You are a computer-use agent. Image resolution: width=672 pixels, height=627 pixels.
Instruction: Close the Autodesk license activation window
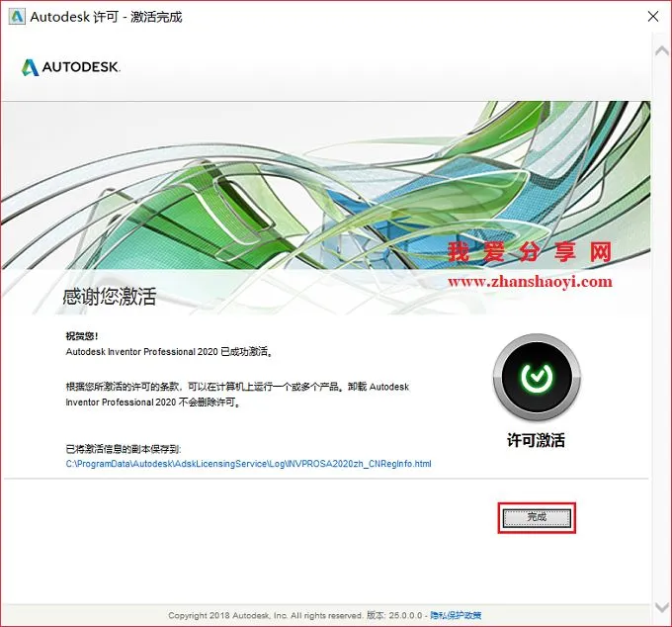(x=653, y=17)
